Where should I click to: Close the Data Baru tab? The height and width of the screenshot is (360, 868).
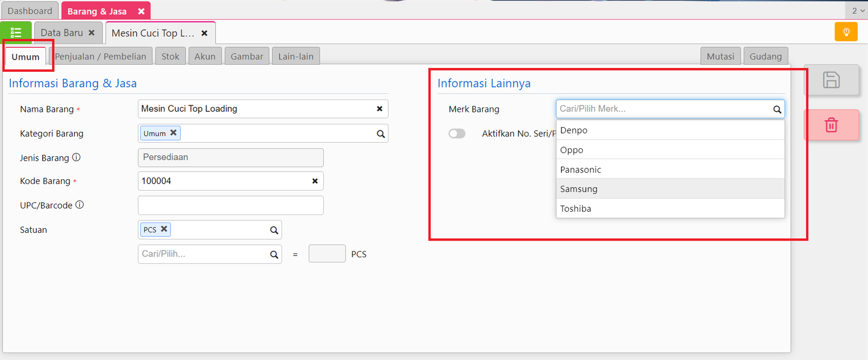[92, 33]
